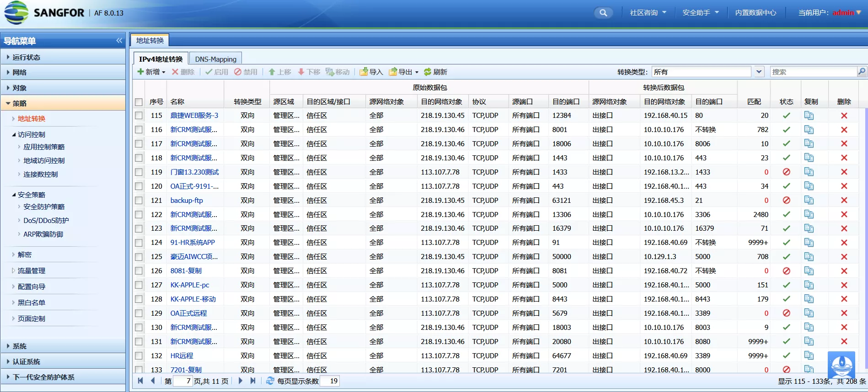
Task: Open the 转换类型 dropdown
Action: click(x=759, y=72)
